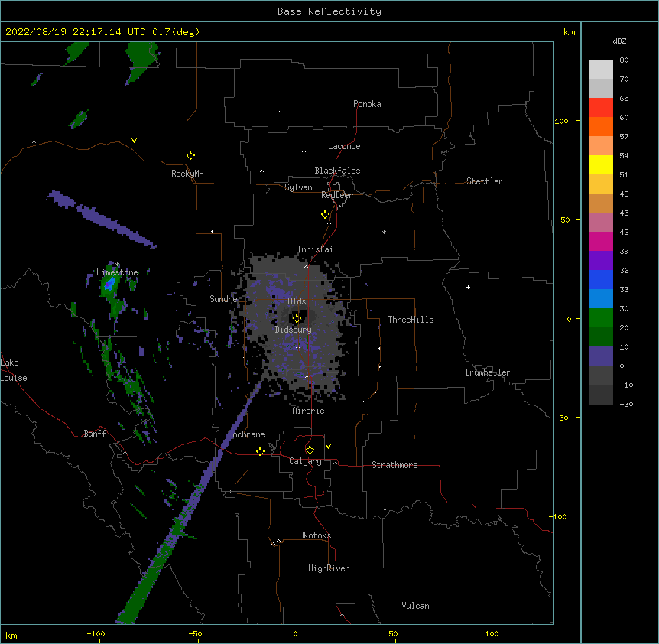
Task: Click the yellow marker near Cochrane
Action: tap(260, 451)
